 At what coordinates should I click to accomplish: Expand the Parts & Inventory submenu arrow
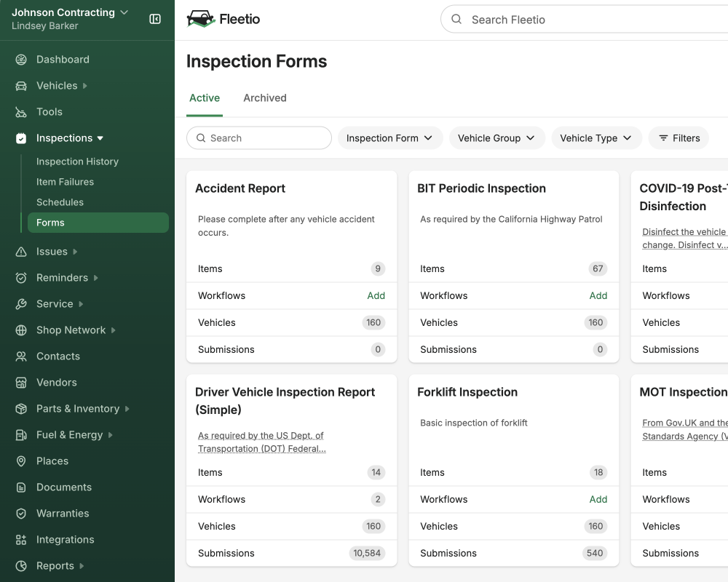(x=127, y=409)
